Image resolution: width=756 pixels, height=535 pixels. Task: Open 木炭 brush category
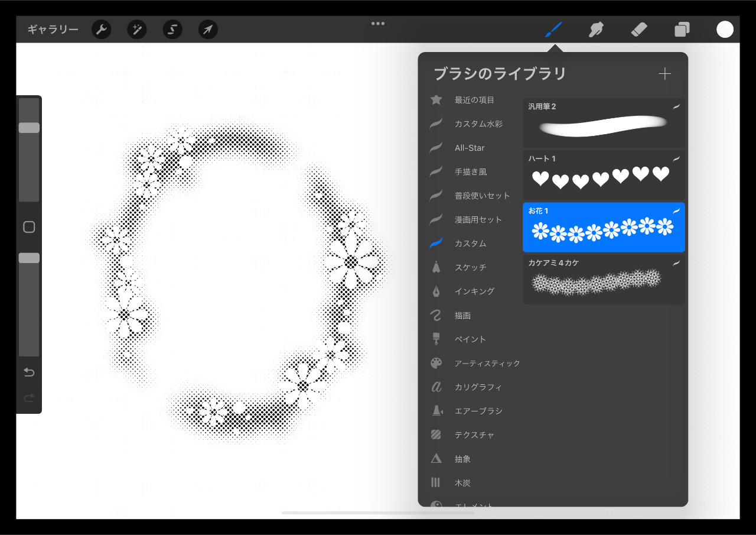click(452, 482)
